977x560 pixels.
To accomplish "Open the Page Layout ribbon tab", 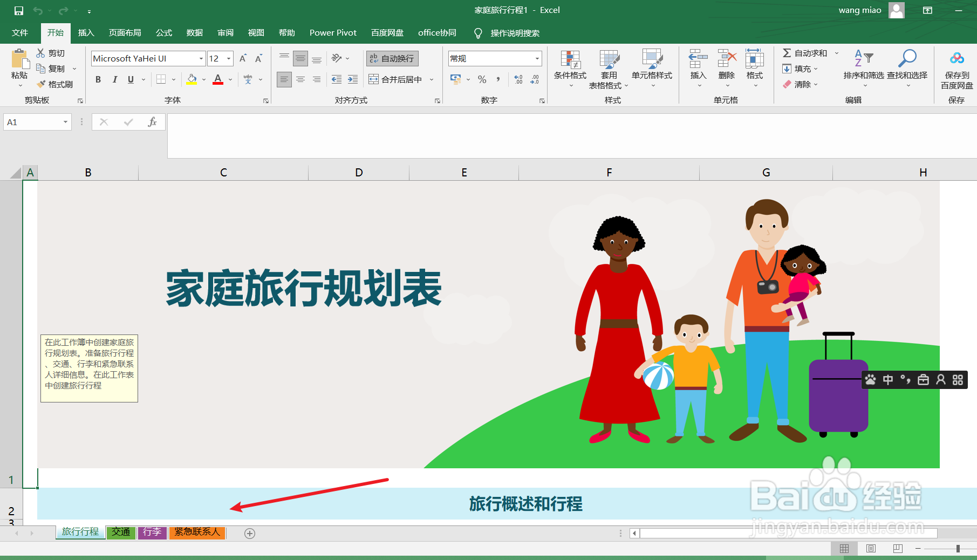I will tap(125, 33).
